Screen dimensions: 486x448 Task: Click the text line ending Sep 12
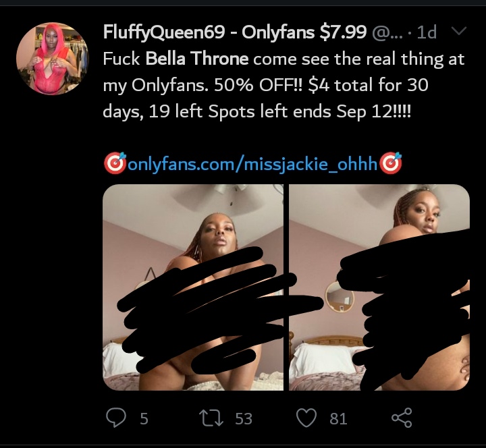257,111
